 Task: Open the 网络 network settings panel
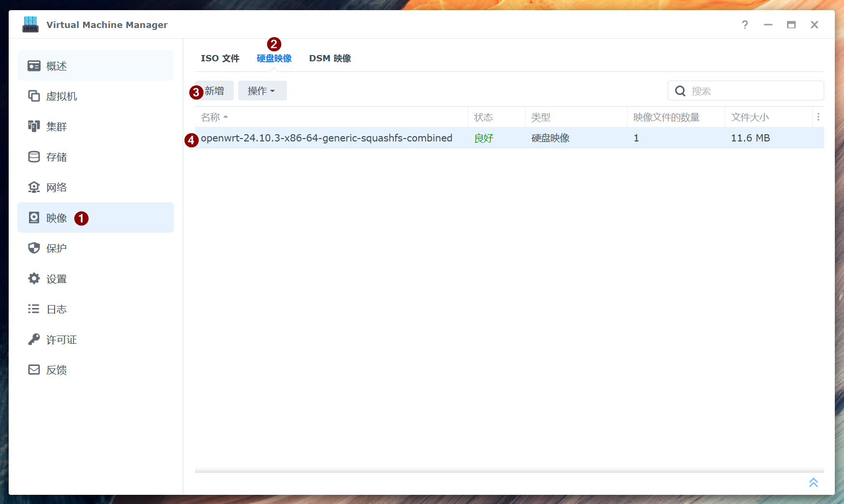pos(57,187)
